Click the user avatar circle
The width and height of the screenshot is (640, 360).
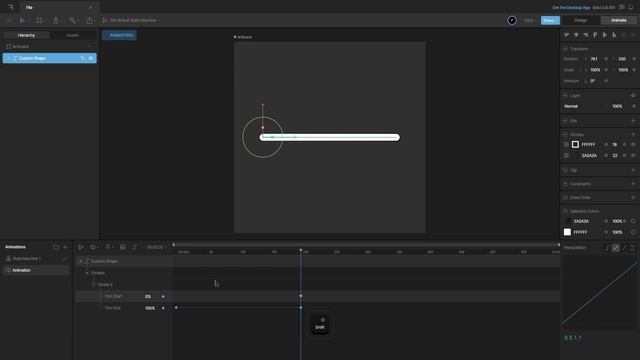coord(512,20)
